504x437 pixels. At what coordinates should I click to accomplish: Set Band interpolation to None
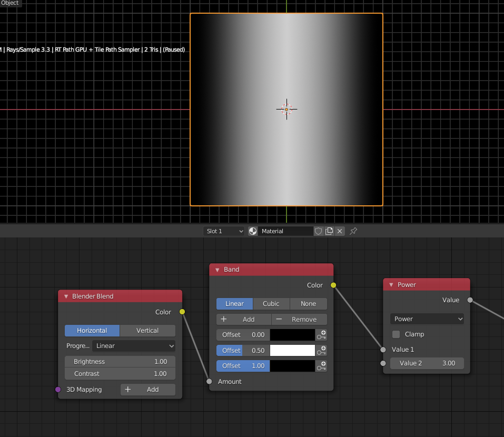[308, 304]
